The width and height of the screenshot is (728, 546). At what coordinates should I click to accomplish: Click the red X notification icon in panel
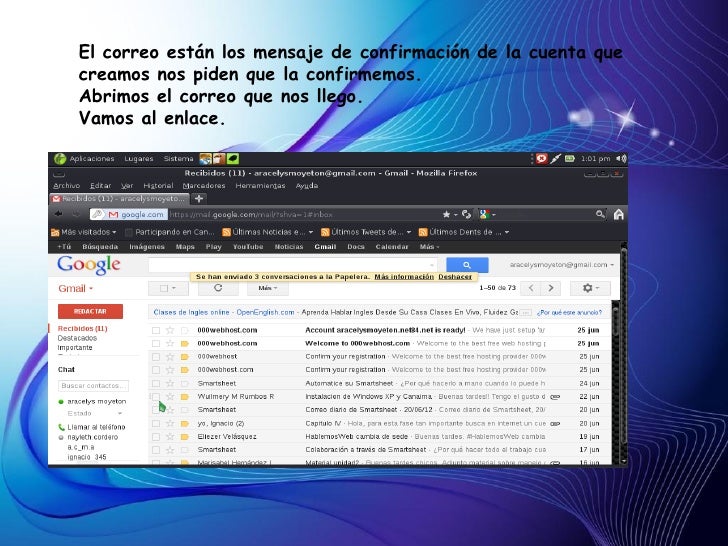(541, 159)
